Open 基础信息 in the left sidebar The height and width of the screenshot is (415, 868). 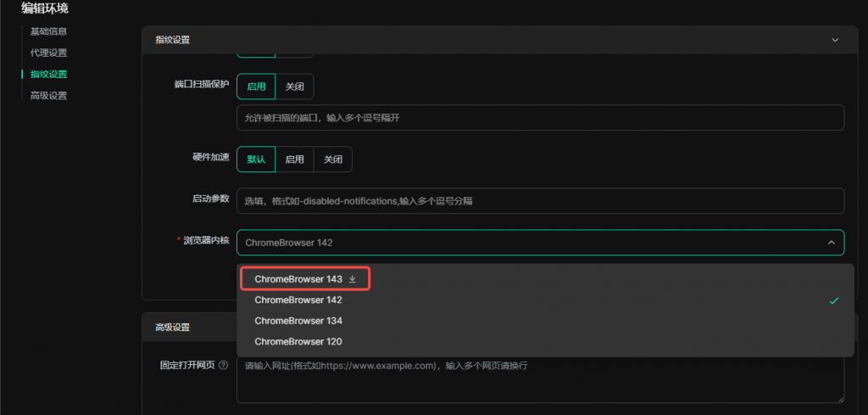click(x=48, y=31)
